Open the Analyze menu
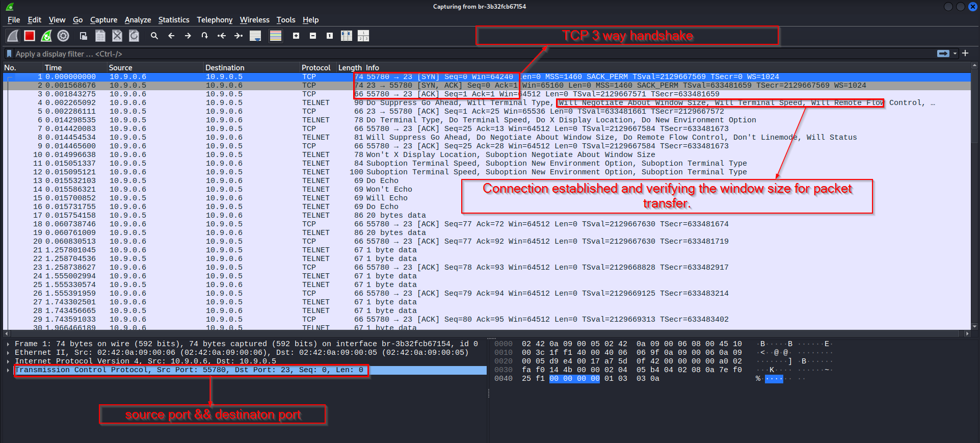 click(x=138, y=20)
